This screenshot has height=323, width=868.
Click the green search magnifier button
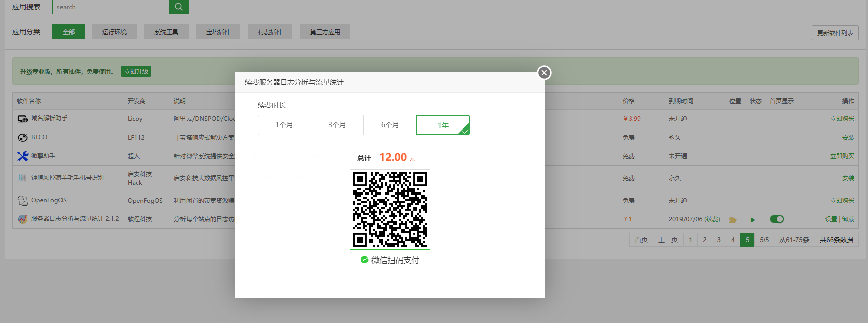178,7
